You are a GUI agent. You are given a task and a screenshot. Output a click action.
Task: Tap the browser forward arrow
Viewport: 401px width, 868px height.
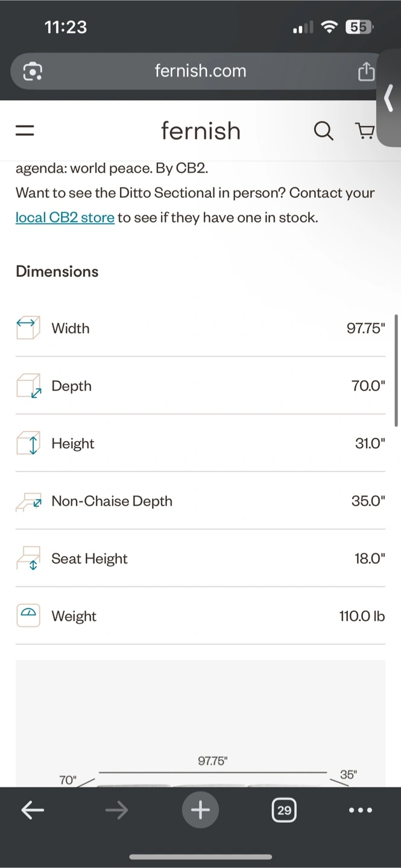(x=116, y=811)
